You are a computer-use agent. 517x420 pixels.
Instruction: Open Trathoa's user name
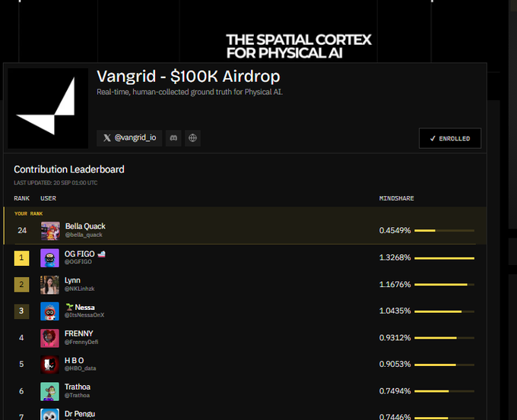[78, 387]
